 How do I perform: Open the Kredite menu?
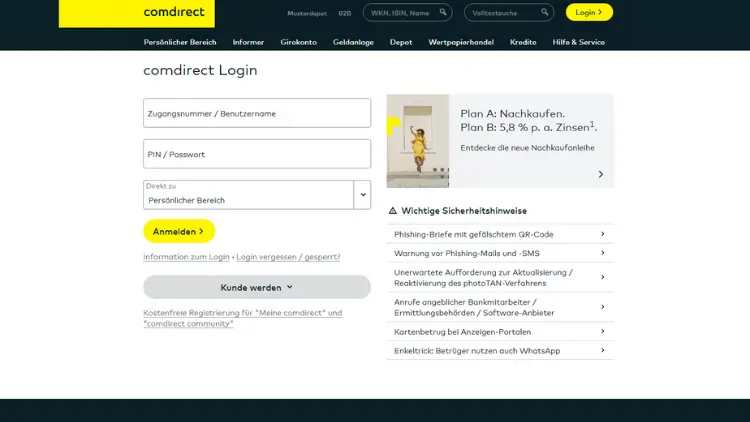coord(523,42)
